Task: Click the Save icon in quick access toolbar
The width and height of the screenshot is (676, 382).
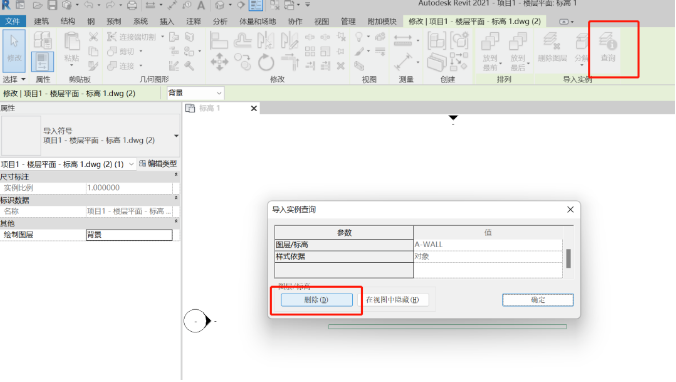Action: (52, 5)
